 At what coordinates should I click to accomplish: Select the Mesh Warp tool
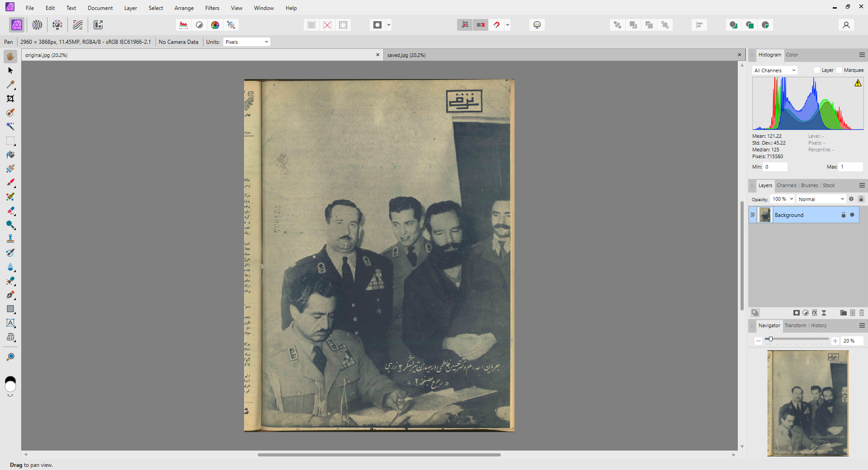coord(10,337)
